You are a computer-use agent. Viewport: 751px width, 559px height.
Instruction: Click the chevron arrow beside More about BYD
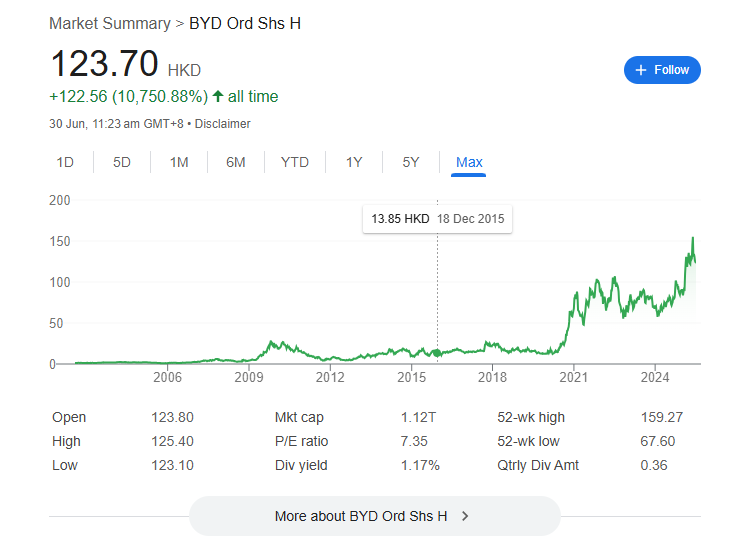click(x=465, y=516)
